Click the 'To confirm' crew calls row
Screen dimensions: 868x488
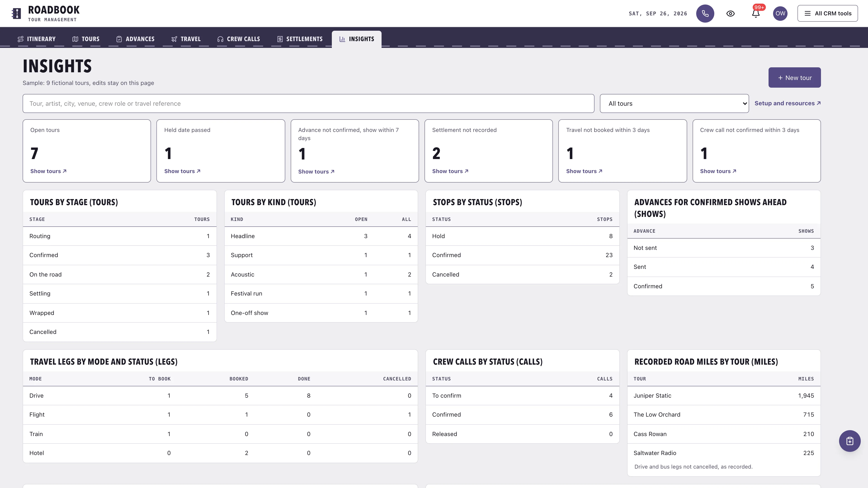522,396
